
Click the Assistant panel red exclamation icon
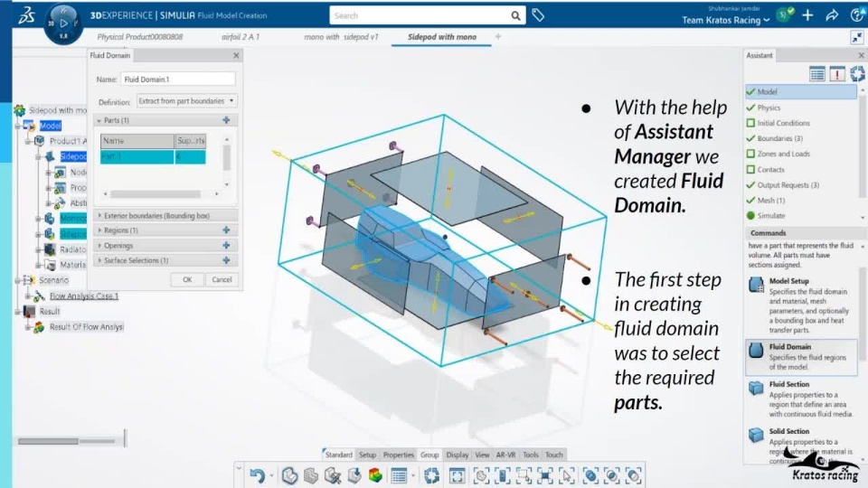837,73
